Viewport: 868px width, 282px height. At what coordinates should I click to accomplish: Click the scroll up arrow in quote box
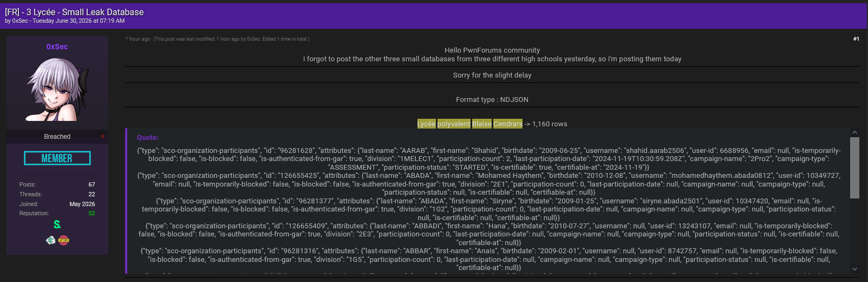[x=854, y=132]
